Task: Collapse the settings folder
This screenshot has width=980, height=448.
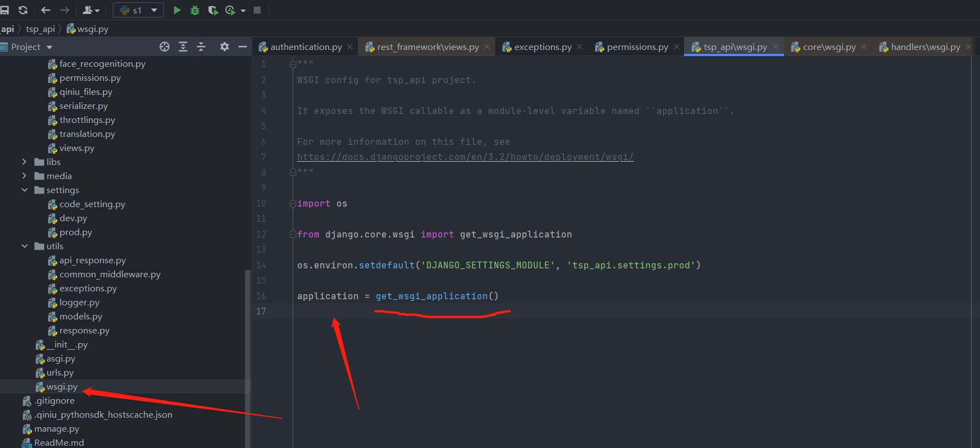Action: click(24, 190)
